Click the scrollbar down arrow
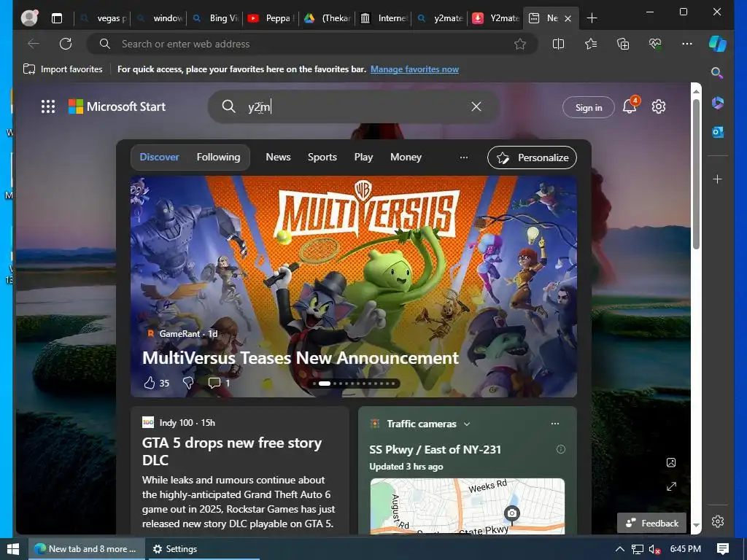The width and height of the screenshot is (747, 560). click(696, 525)
